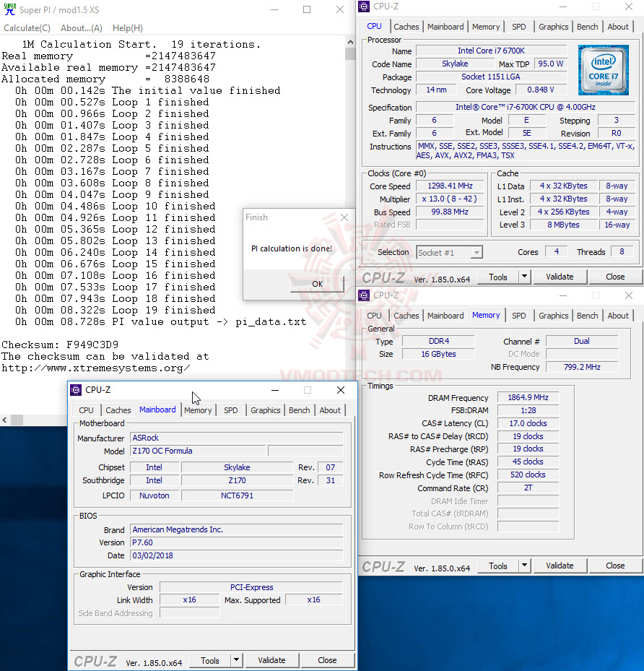This screenshot has height=671, width=644.
Task: Click Close button in Memory CPU-Z window
Action: [615, 566]
